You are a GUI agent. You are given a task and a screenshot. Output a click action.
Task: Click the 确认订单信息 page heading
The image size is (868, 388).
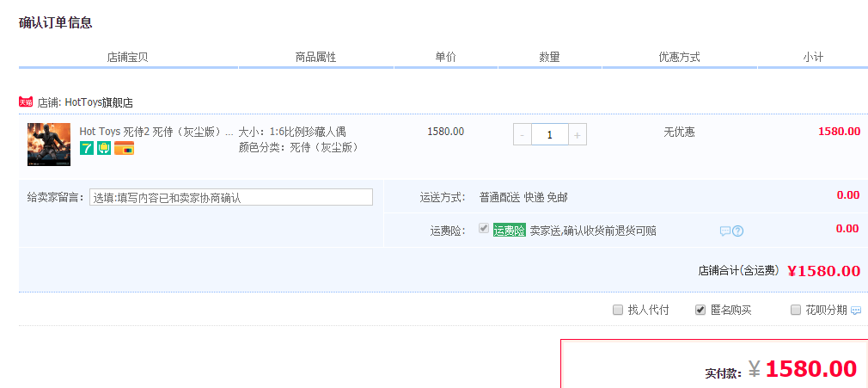point(55,22)
